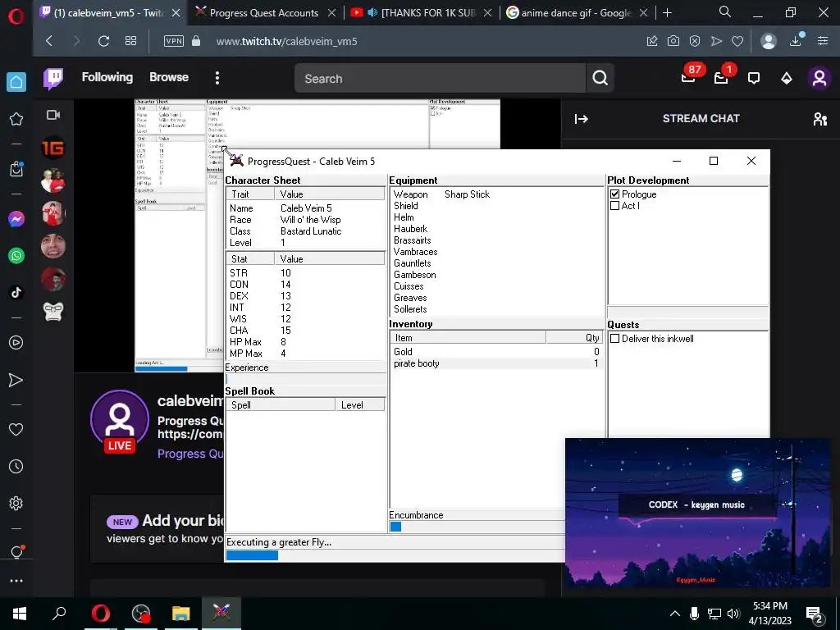The height and width of the screenshot is (630, 840).
Task: Open Opera easy setup menu icon
Action: pyautogui.click(x=823, y=41)
